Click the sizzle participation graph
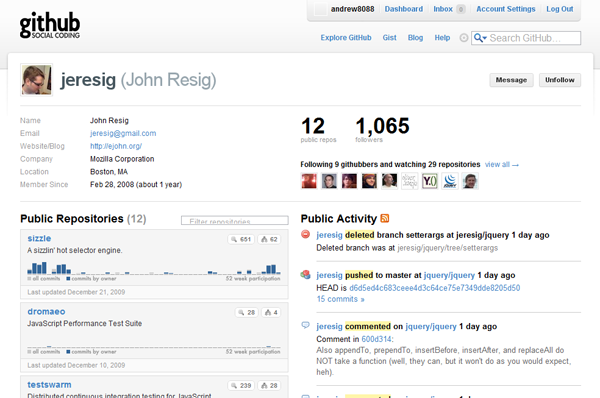Screen dimensions: 600x398 [x=154, y=268]
